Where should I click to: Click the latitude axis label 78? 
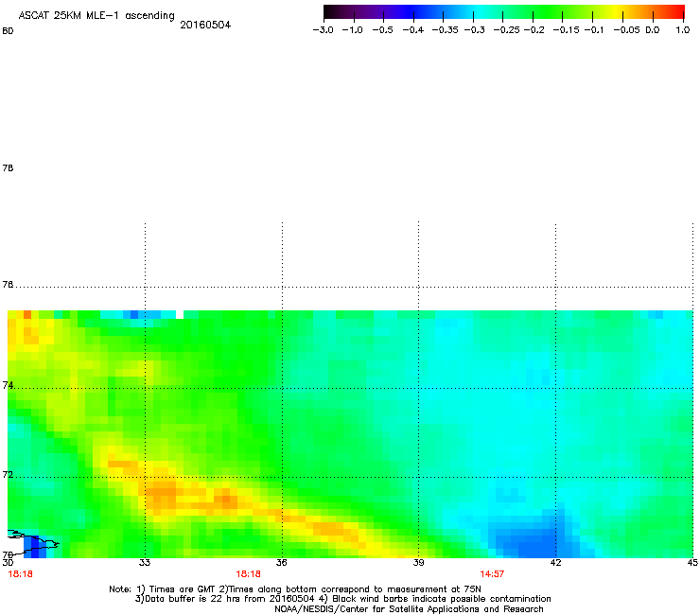(8, 167)
